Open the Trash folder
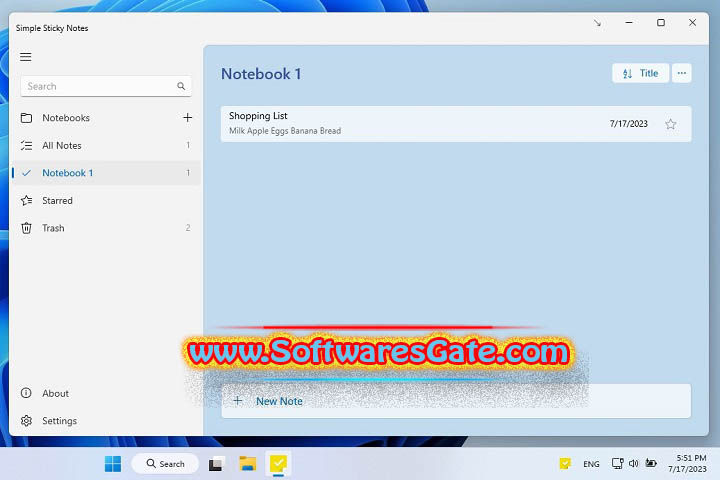720x480 pixels. pos(106,228)
